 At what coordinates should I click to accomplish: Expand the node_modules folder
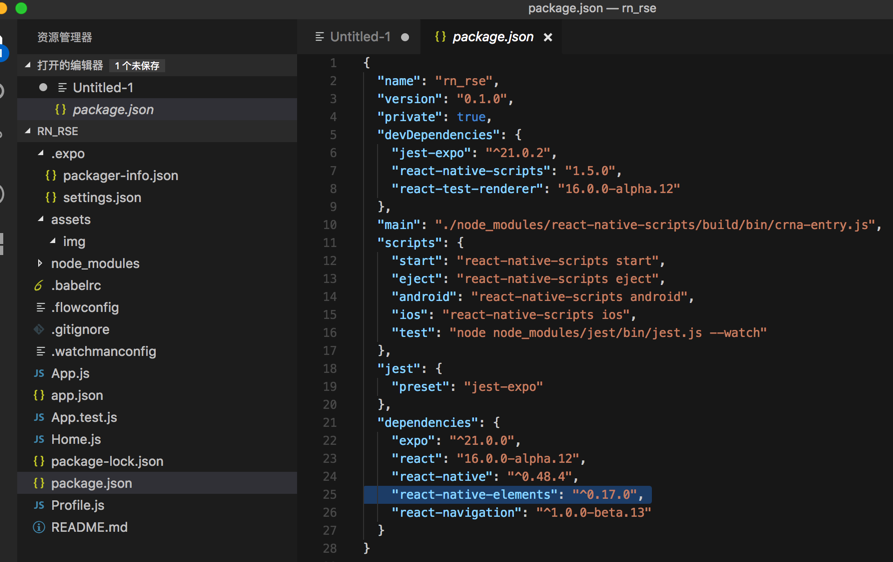[x=40, y=263]
